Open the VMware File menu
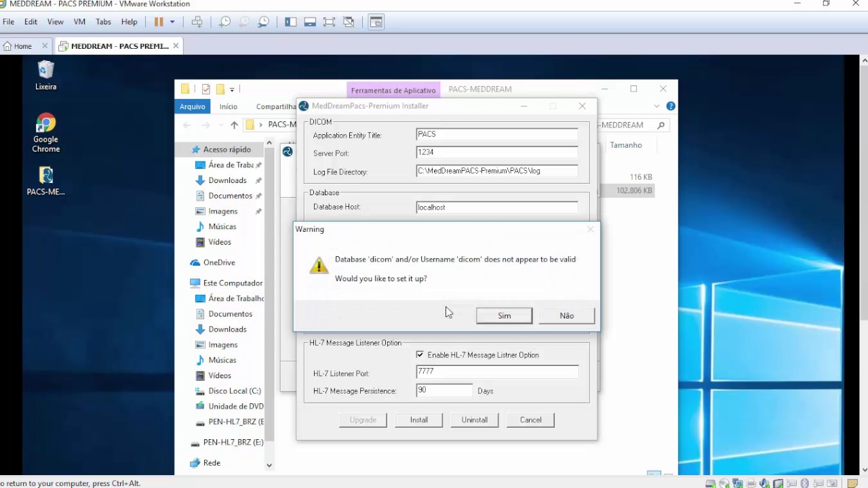 (8, 22)
